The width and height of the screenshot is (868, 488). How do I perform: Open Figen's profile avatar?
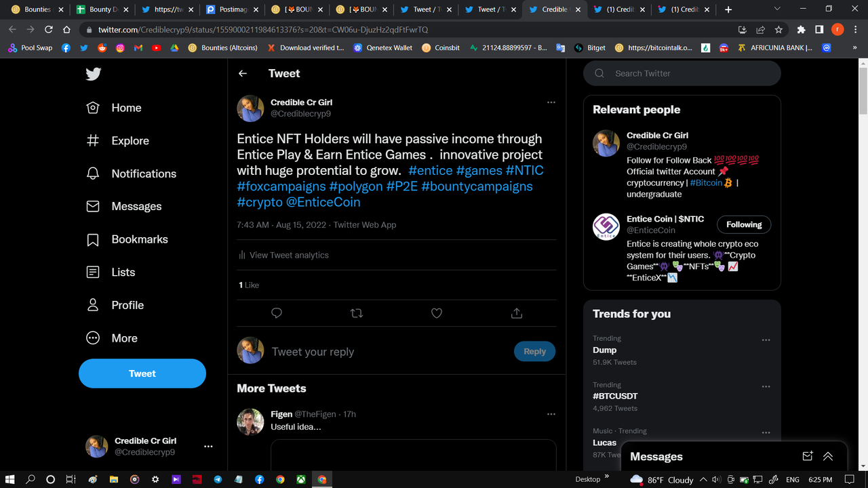(250, 422)
